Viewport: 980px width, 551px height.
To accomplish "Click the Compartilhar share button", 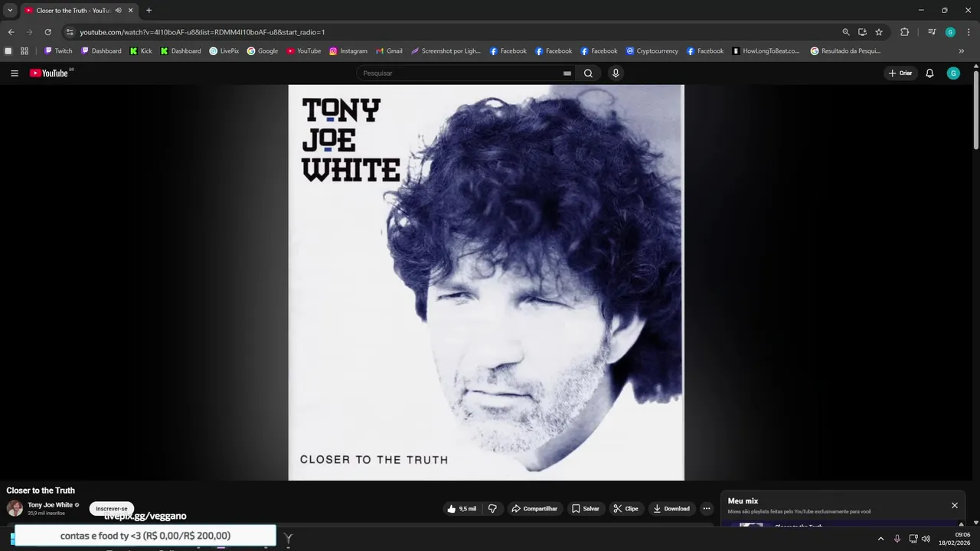I will pos(534,509).
